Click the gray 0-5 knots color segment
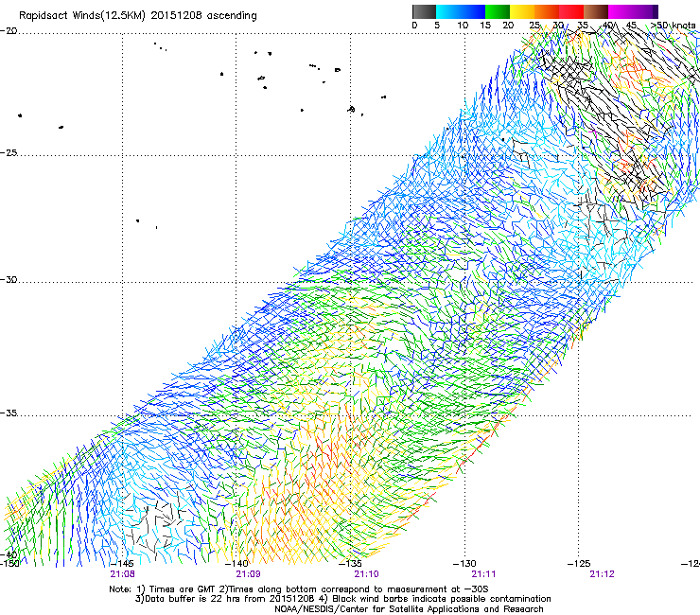Screen dimensions: 700x615 [x=424, y=11]
